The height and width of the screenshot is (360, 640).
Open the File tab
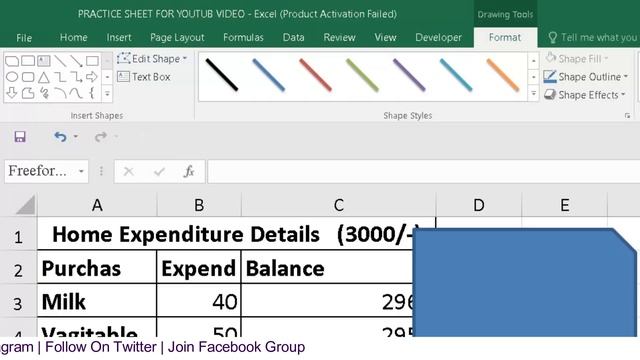(24, 38)
